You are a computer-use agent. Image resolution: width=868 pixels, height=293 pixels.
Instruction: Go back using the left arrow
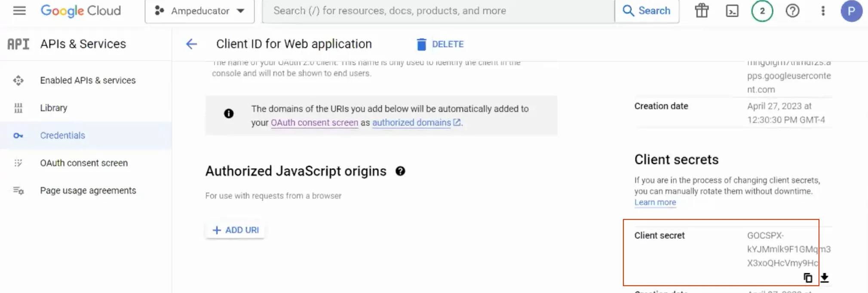191,44
